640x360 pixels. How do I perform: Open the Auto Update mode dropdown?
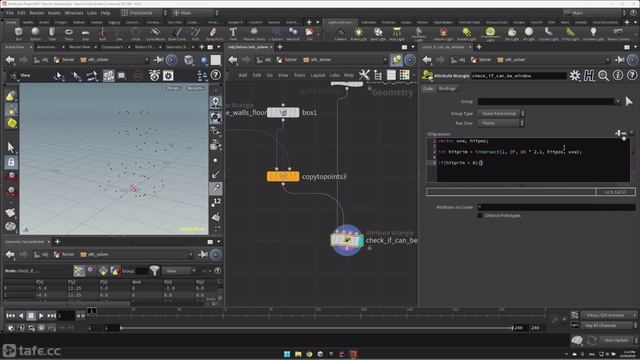(618, 340)
